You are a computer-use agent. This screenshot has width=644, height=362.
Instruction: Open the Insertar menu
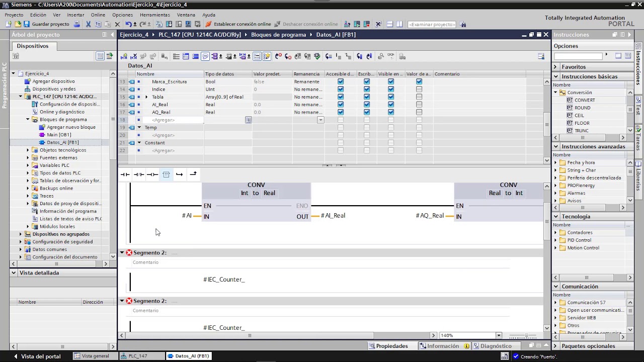pos(75,15)
